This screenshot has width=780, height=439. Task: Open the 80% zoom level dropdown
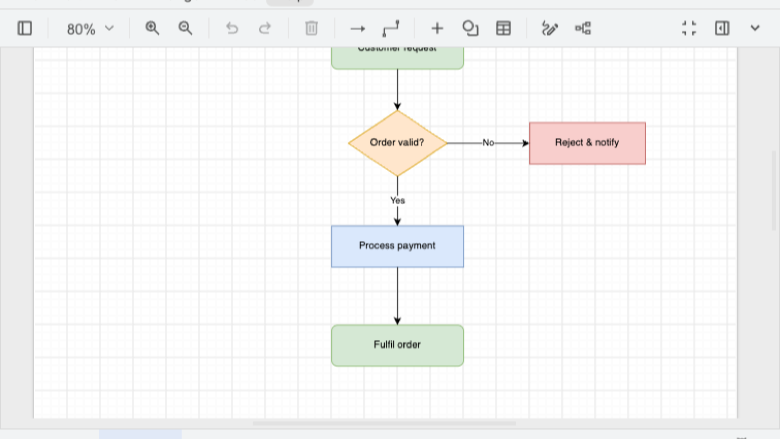[90, 29]
